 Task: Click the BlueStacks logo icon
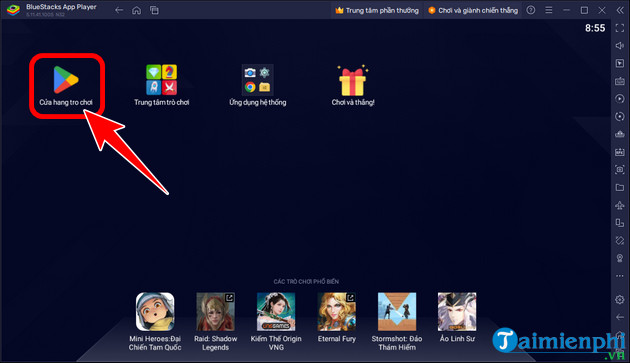coord(13,10)
